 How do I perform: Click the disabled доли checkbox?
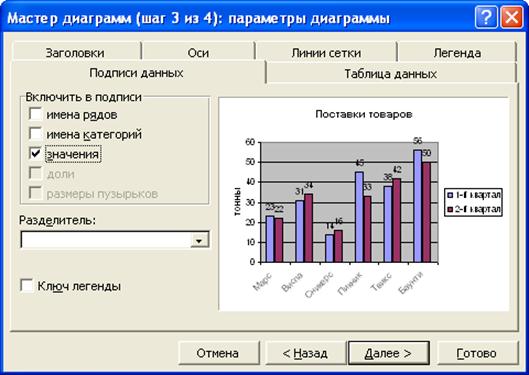35,174
